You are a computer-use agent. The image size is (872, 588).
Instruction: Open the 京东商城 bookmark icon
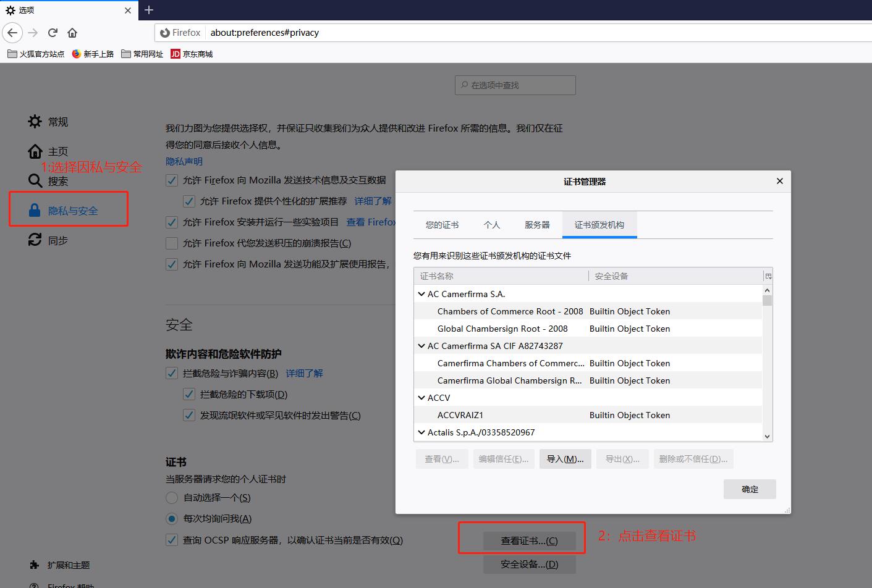(174, 54)
